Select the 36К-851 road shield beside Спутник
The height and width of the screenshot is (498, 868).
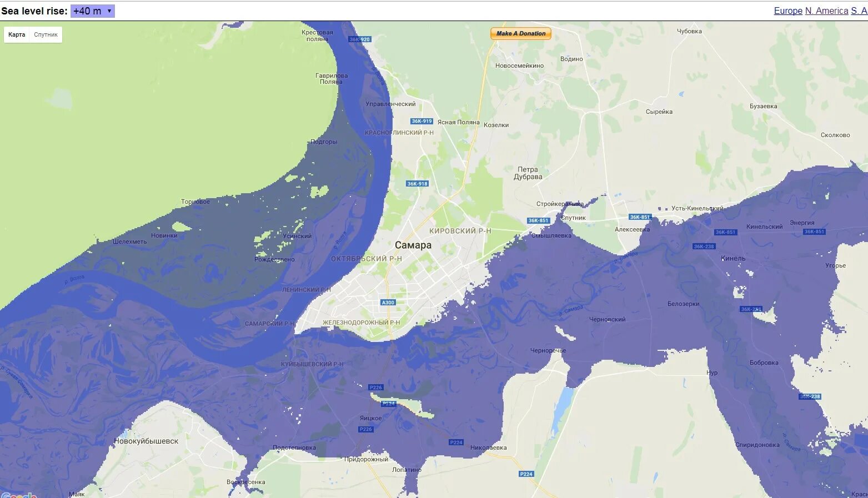click(539, 220)
